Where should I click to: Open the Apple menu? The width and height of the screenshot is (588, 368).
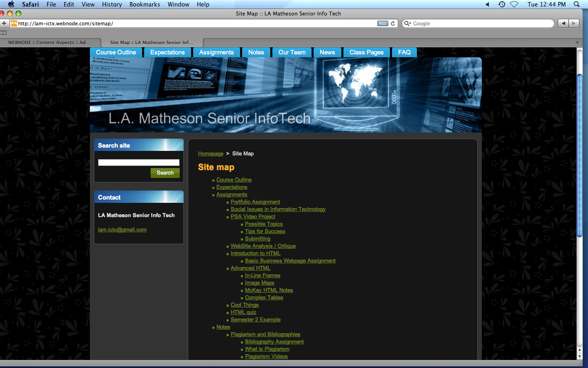pyautogui.click(x=11, y=4)
